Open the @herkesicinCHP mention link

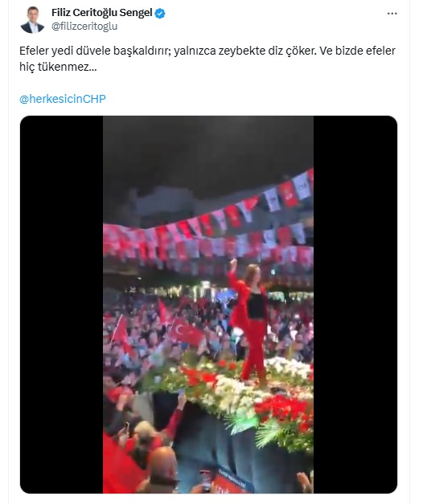click(x=63, y=99)
